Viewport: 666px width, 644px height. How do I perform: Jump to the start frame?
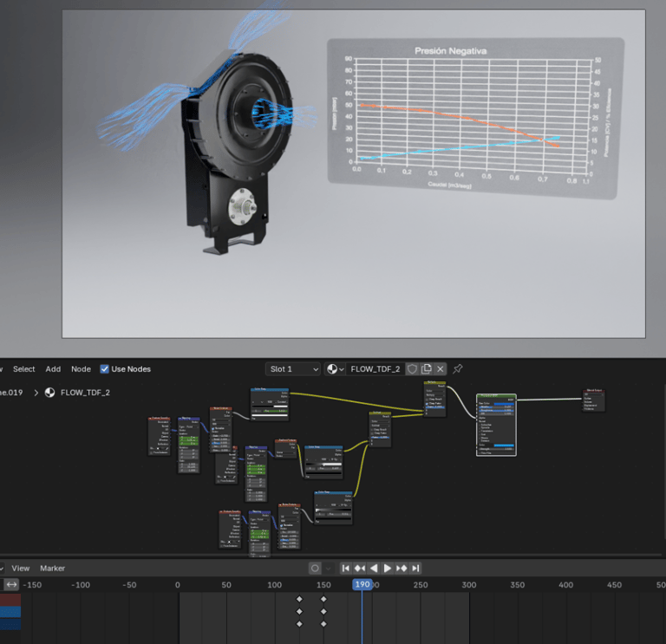pos(346,568)
